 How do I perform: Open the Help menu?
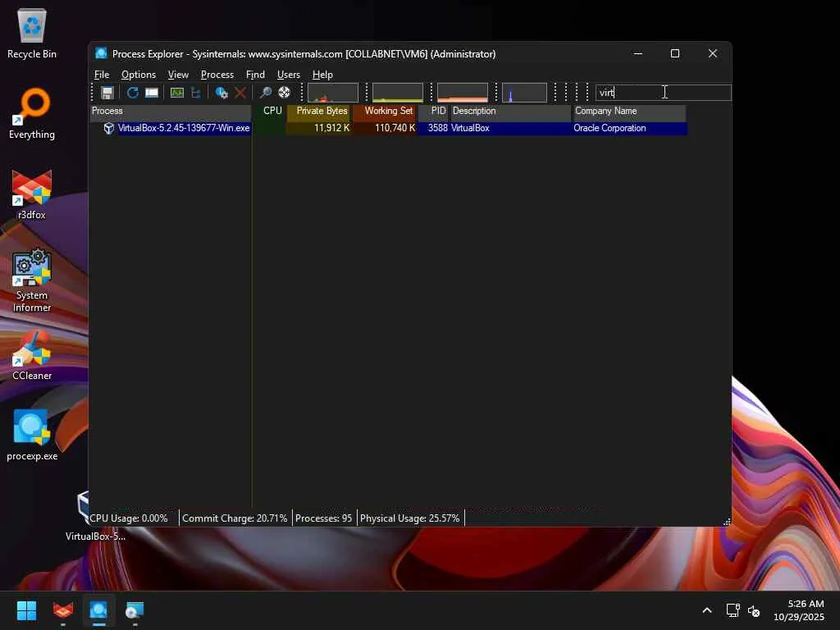[322, 75]
